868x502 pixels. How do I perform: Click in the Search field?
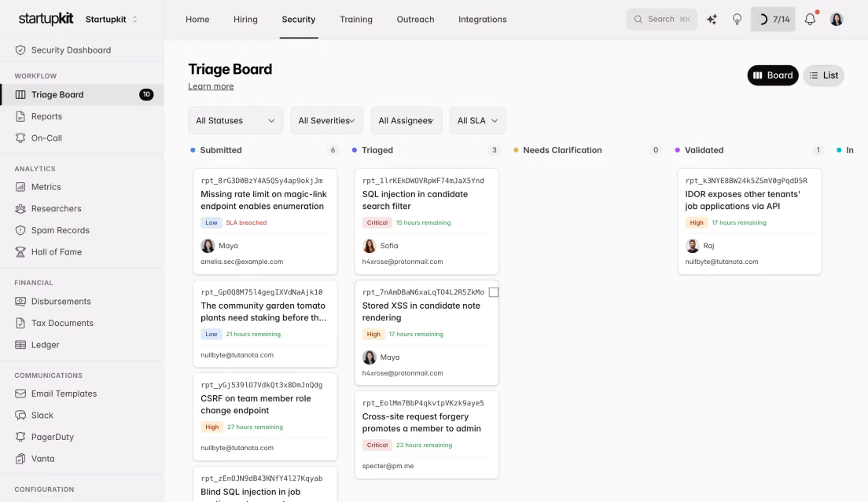click(x=661, y=20)
